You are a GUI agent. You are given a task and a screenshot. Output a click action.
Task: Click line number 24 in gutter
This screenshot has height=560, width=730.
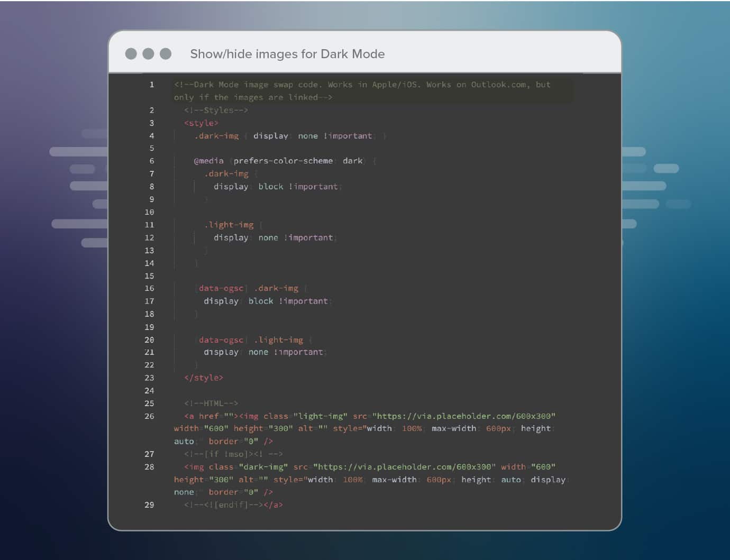pyautogui.click(x=149, y=390)
